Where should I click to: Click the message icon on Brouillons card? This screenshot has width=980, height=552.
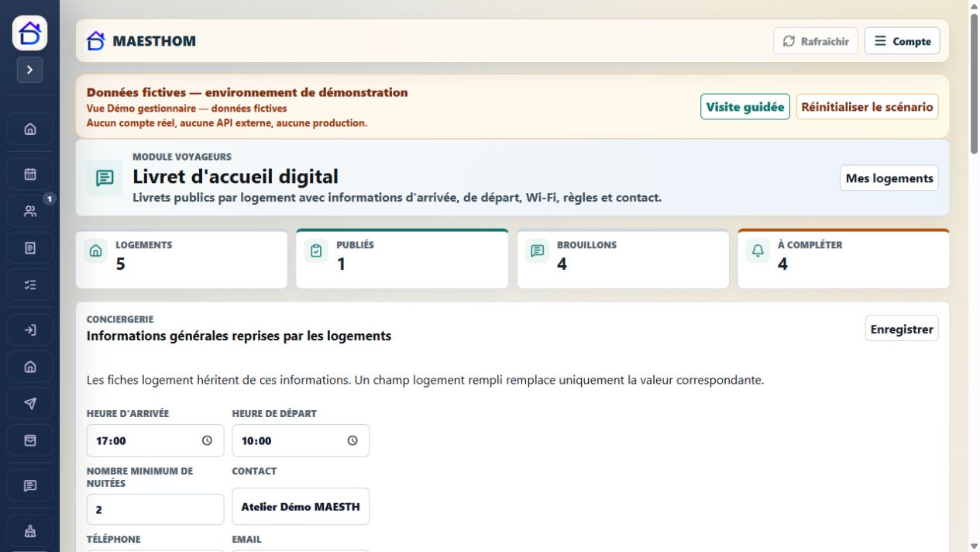[x=538, y=251]
